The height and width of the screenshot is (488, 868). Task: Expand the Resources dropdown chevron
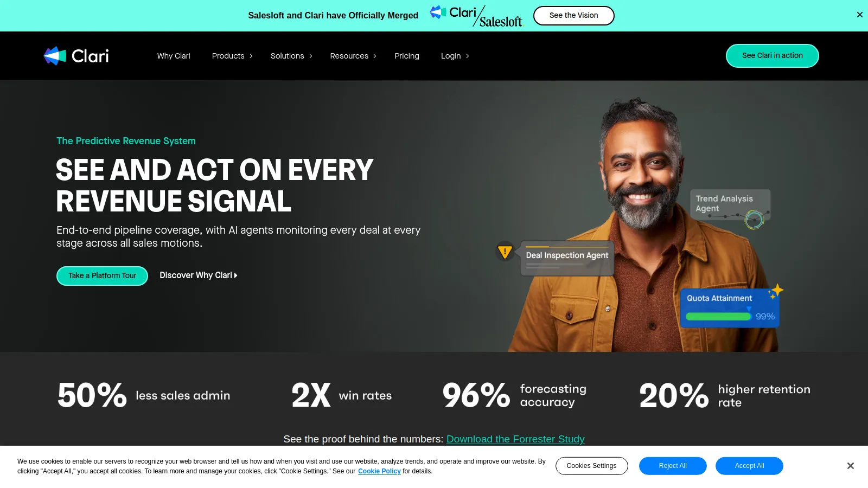point(374,56)
